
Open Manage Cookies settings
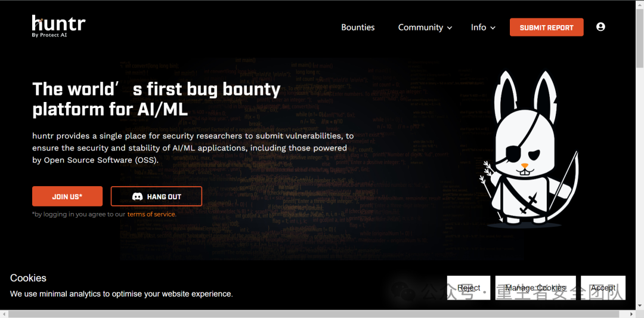point(535,288)
